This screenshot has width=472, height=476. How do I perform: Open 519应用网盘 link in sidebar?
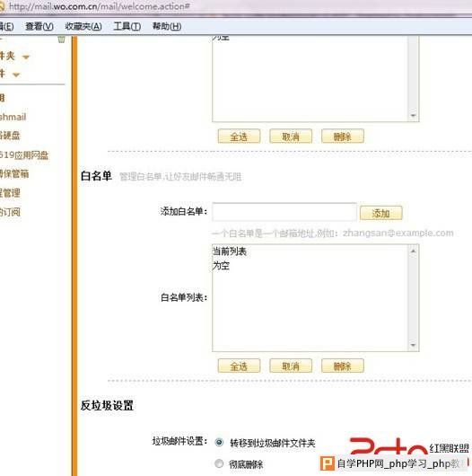[x=23, y=155]
